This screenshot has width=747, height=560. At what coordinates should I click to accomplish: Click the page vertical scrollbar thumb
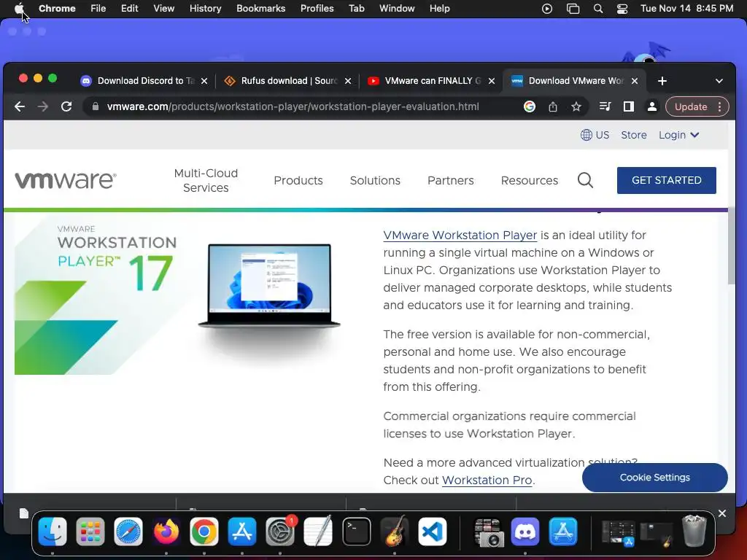pos(731,248)
